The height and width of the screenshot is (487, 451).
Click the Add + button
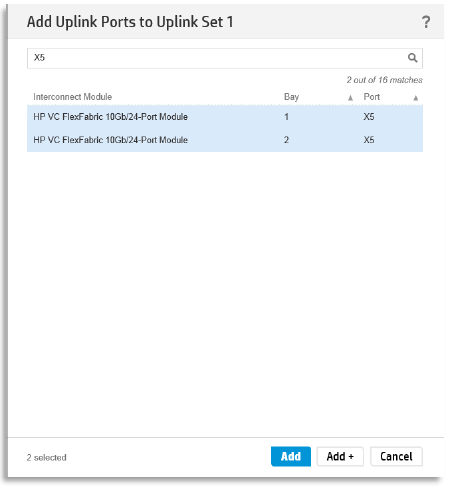(x=340, y=456)
